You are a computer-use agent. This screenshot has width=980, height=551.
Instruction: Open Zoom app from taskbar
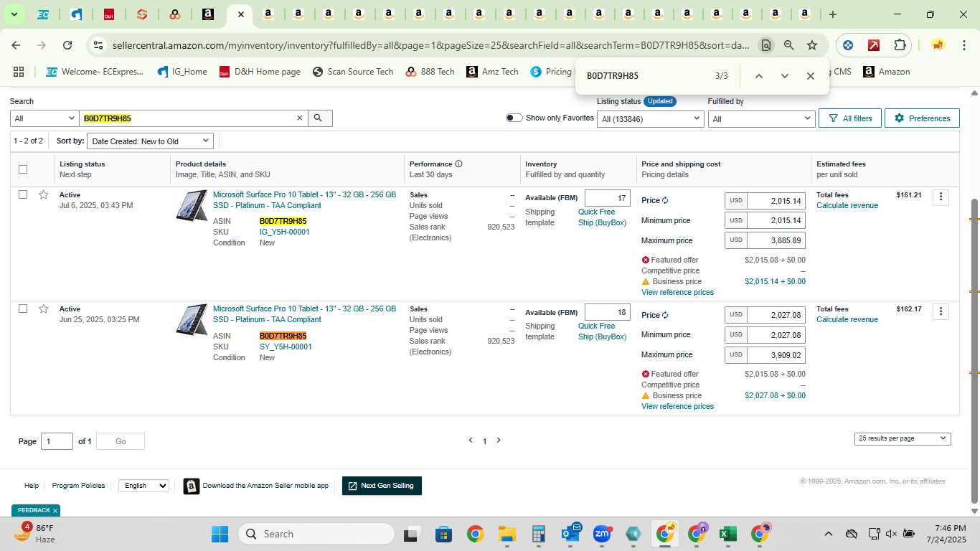[x=602, y=534]
